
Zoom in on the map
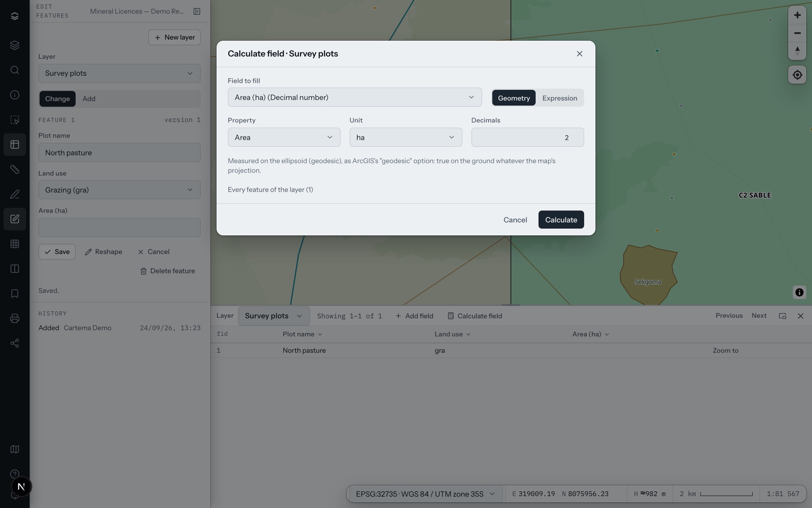(797, 15)
